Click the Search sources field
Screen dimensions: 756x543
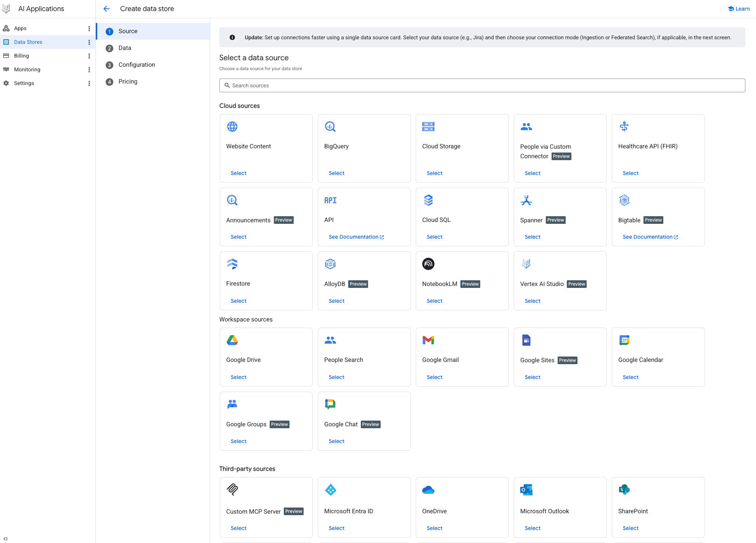click(482, 85)
